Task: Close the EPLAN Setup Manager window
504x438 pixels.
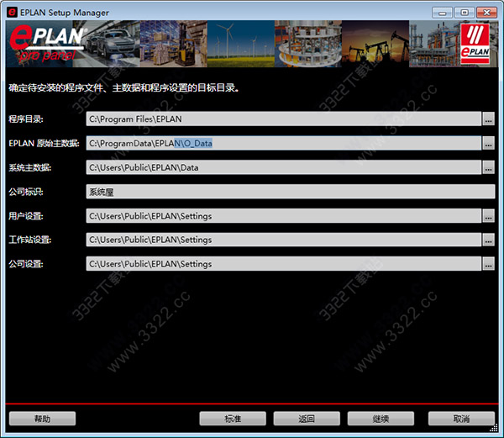Action: (x=486, y=13)
